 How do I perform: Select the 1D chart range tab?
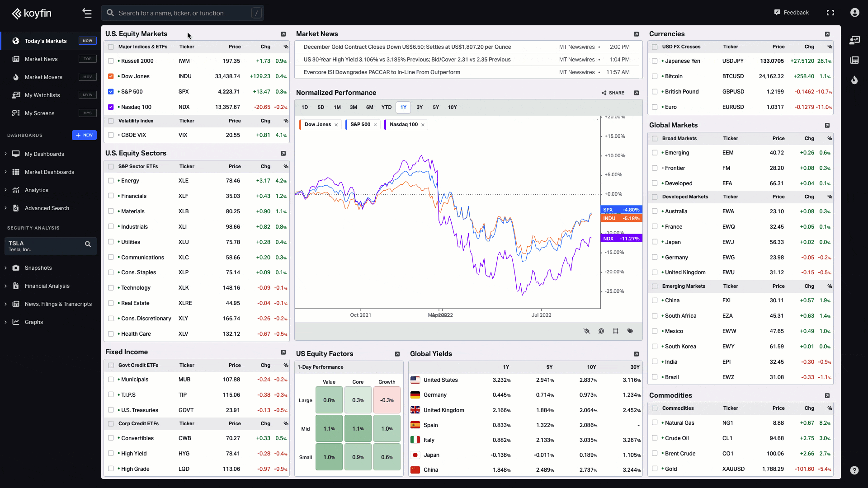click(x=305, y=108)
